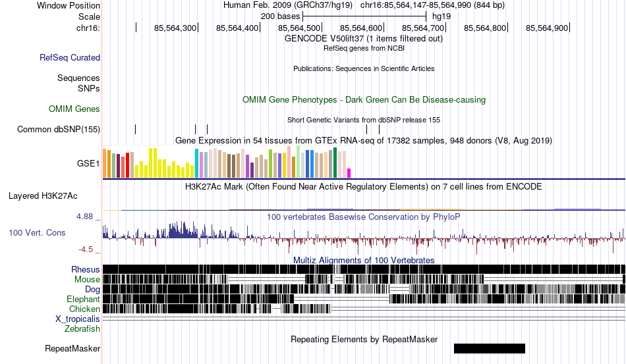Click the hg19 label beside scale bar
Viewport: 626px width, 364px height.
pyautogui.click(x=441, y=16)
